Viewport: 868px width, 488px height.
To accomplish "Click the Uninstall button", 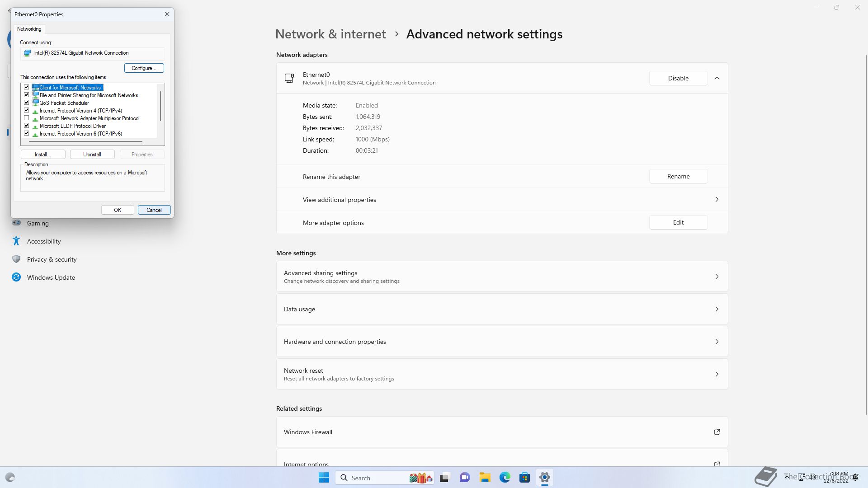I will (x=92, y=155).
